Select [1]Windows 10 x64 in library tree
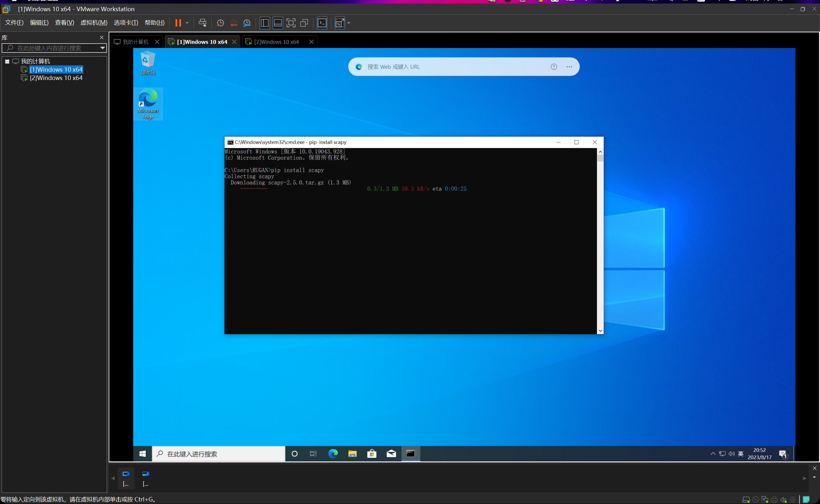This screenshot has width=820, height=504. point(56,70)
